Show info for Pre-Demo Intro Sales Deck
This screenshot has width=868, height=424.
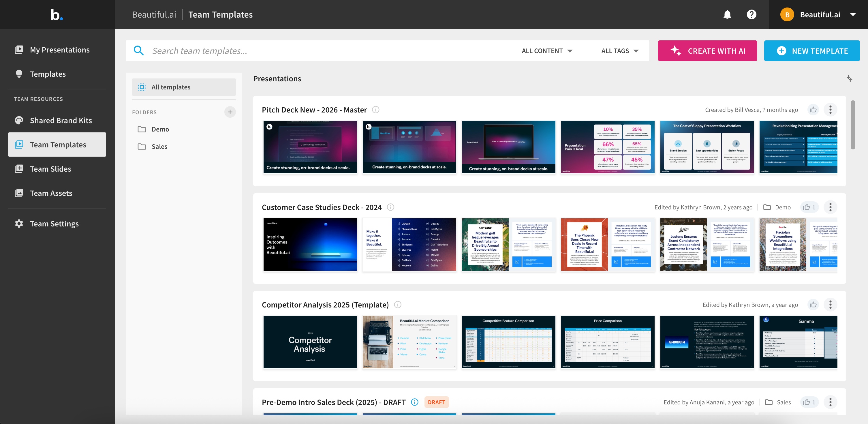(x=415, y=402)
